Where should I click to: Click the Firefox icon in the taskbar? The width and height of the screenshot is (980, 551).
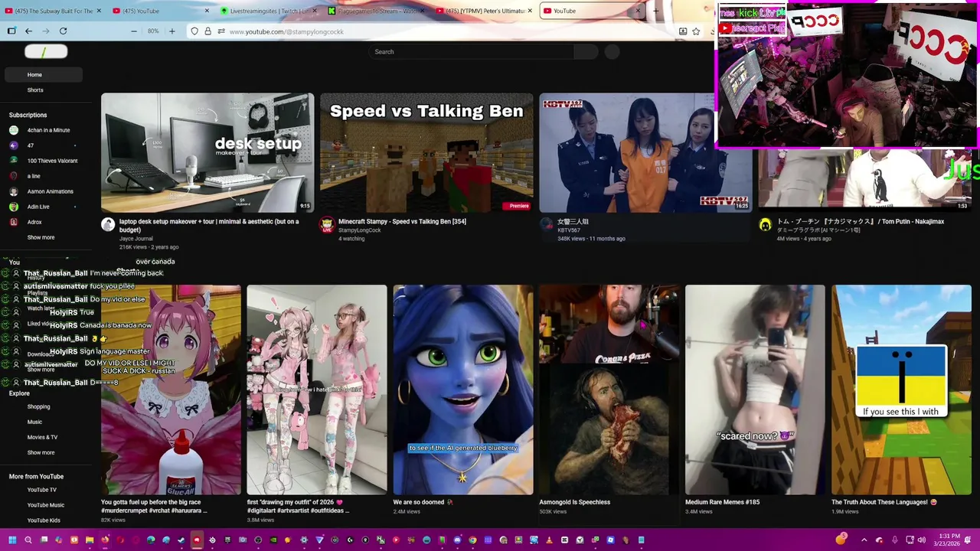click(105, 540)
